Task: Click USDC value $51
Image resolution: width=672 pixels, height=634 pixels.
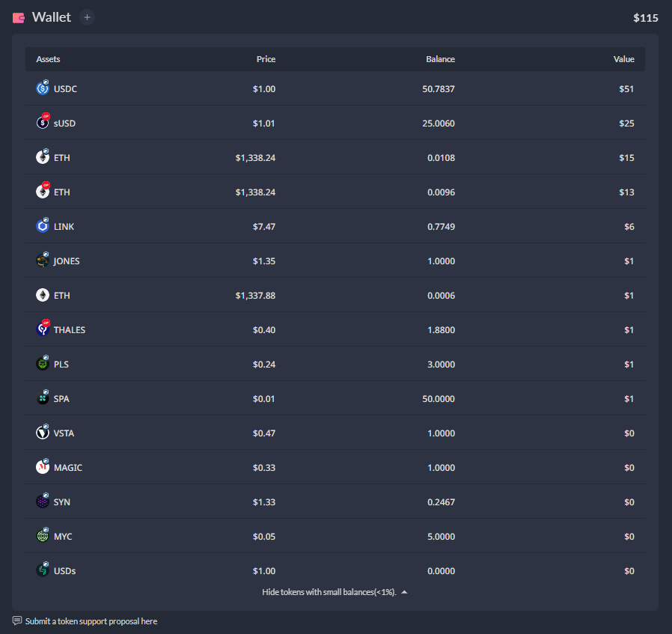Action: [x=626, y=89]
